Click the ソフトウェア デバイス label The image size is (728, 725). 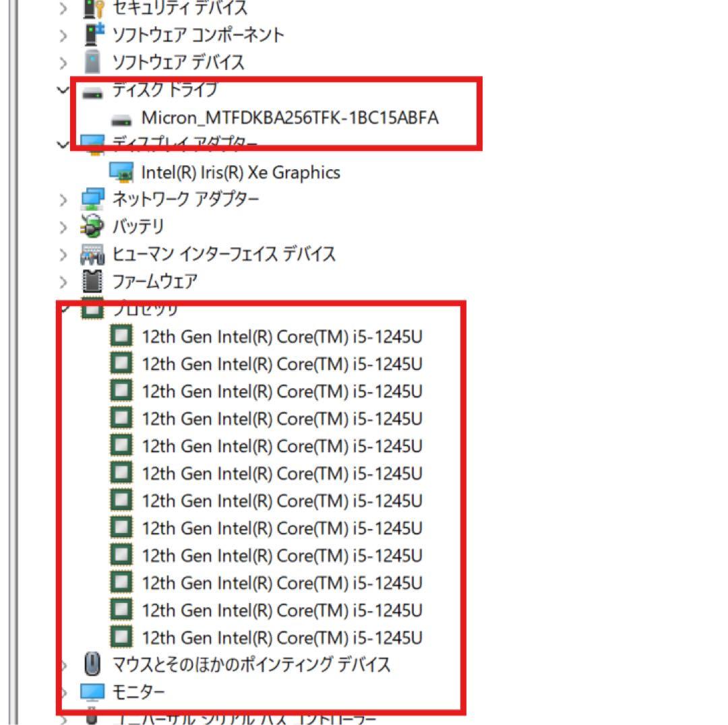pyautogui.click(x=180, y=62)
